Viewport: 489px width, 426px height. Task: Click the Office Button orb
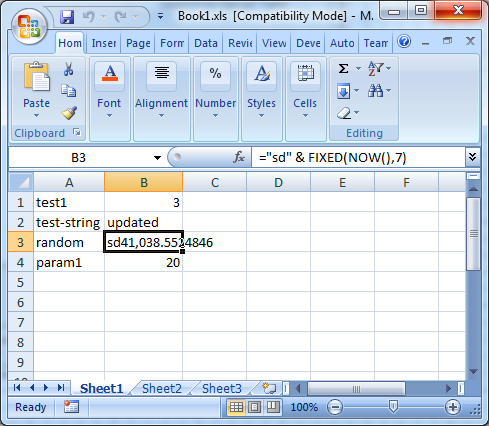tap(29, 27)
